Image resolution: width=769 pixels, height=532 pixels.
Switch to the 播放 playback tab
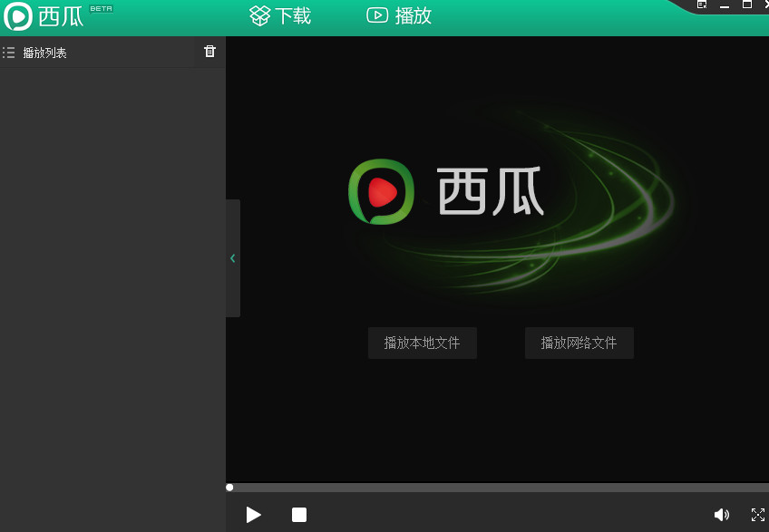point(399,15)
